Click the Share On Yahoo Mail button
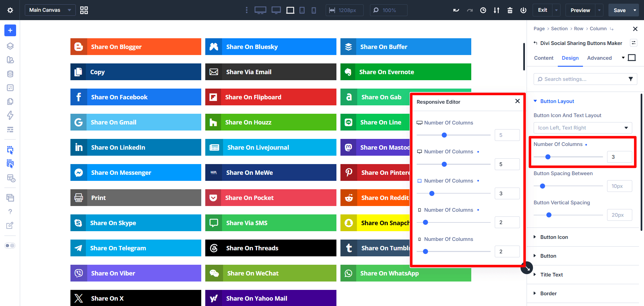The image size is (644, 306). [271, 298]
